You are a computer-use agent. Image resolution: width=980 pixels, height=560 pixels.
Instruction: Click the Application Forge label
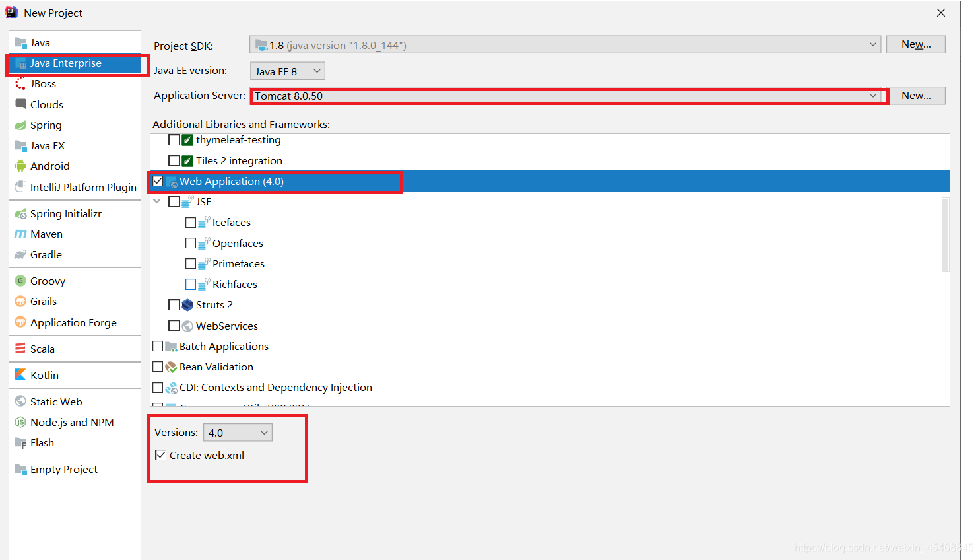coord(73,323)
